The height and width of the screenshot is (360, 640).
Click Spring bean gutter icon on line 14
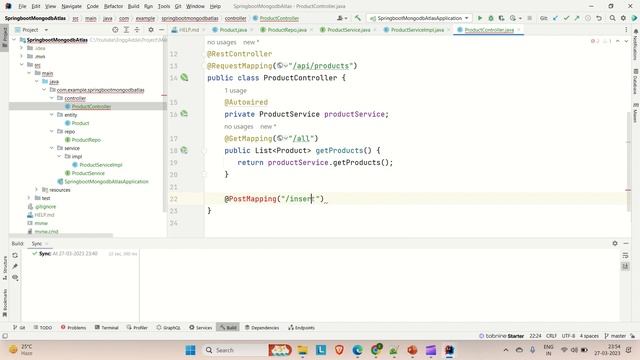[x=184, y=77]
